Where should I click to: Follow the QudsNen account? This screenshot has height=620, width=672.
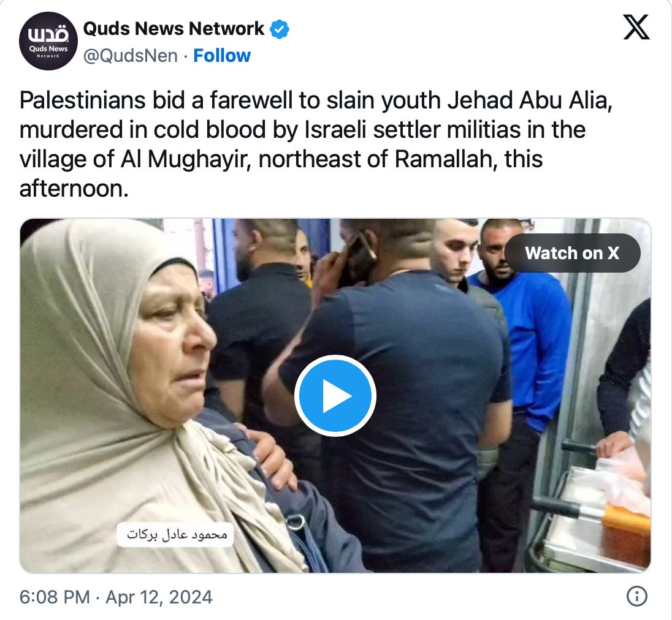point(222,56)
